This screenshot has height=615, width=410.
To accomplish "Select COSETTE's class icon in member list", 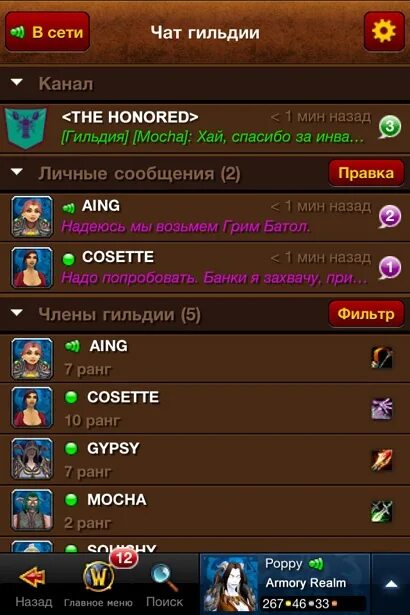I will pyautogui.click(x=382, y=409).
